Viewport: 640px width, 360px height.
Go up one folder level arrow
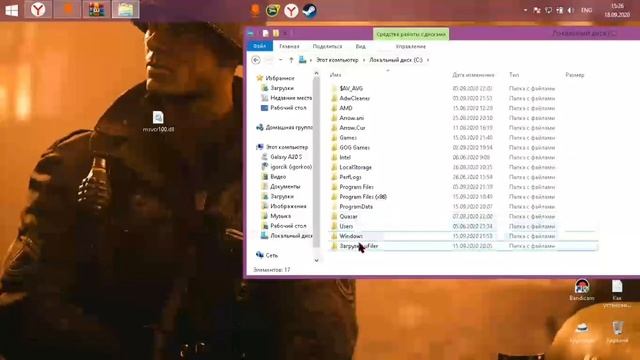[291, 60]
